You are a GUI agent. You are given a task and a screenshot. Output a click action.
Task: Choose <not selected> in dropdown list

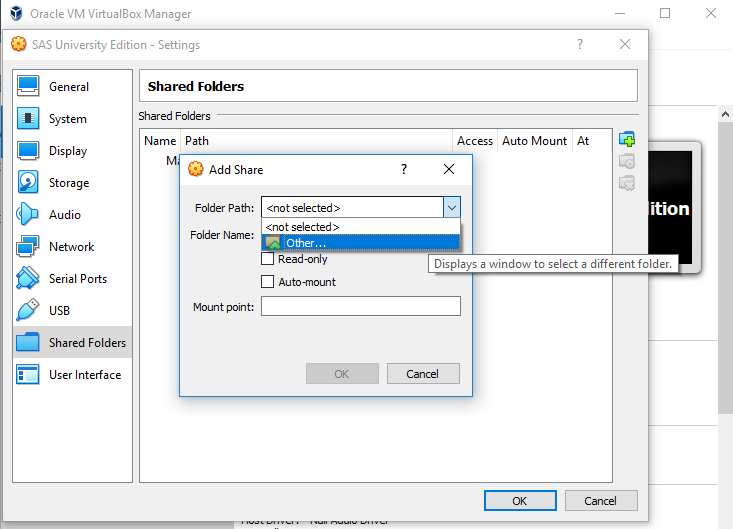[361, 227]
